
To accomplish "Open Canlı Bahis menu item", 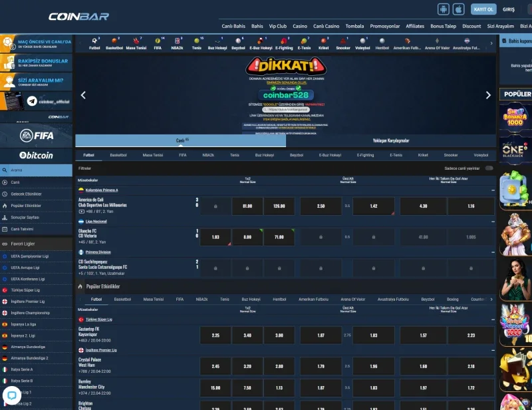I will pyautogui.click(x=233, y=26).
